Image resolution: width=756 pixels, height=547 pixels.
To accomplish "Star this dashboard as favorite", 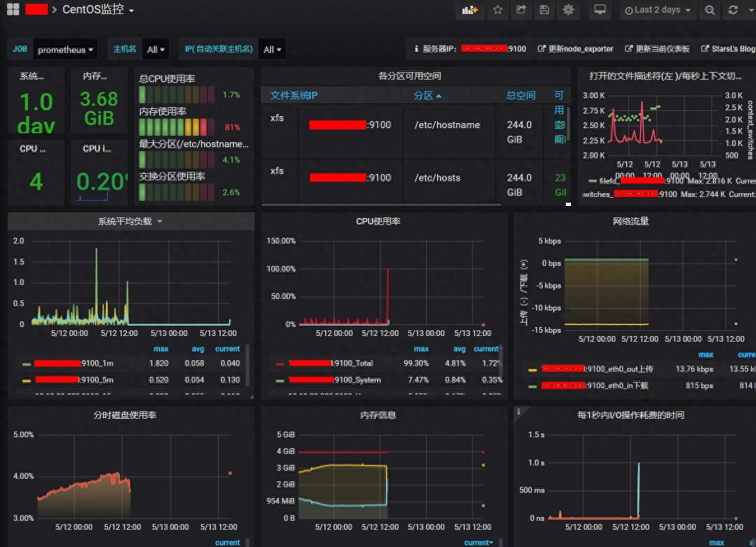I will (x=498, y=10).
